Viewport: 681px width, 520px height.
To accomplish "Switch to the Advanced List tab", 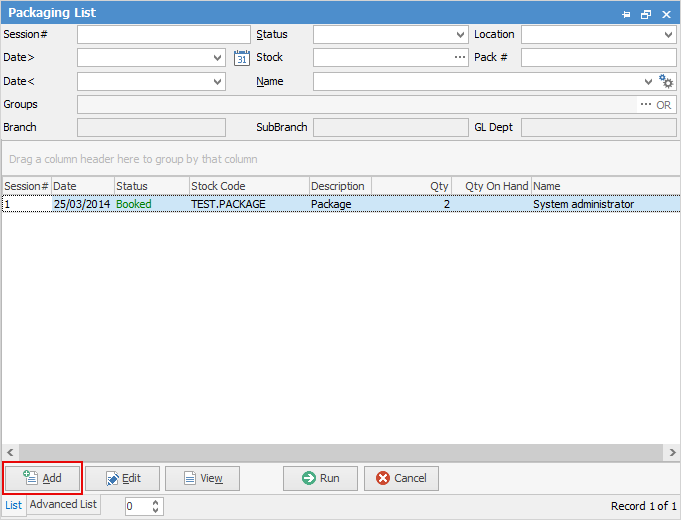I will point(63,504).
